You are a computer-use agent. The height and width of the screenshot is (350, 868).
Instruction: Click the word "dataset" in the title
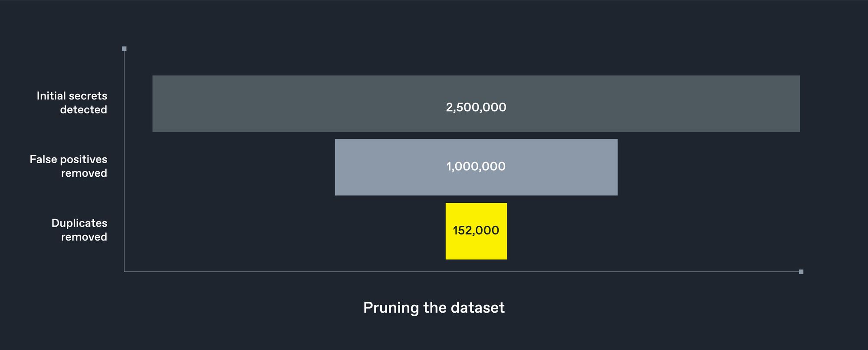[478, 307]
